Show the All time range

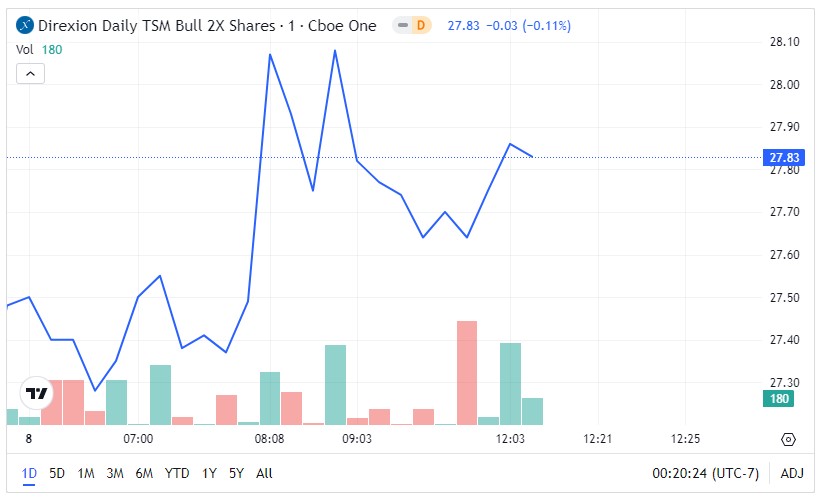(x=264, y=473)
